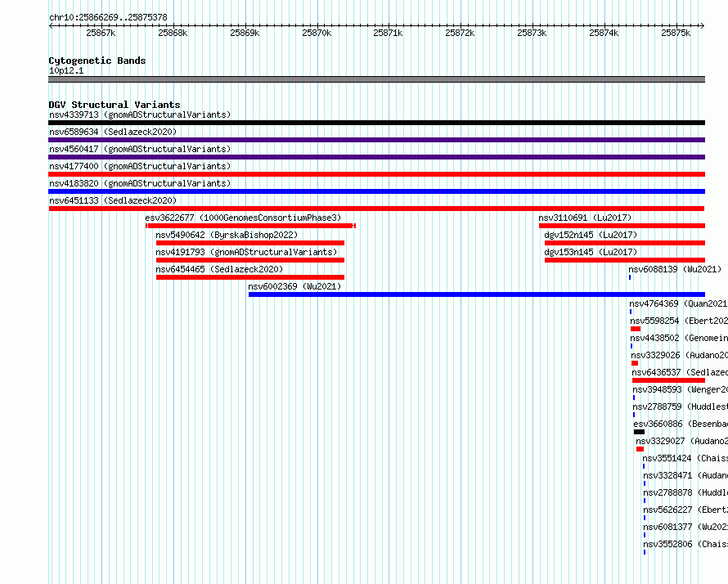Click the nsv3329026 small red bar
The height and width of the screenshot is (584, 728).
(635, 363)
